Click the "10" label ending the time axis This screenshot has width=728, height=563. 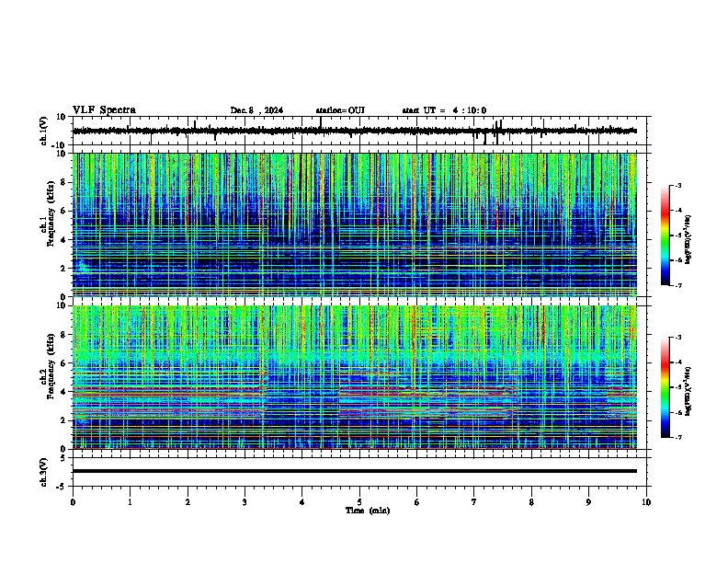coord(646,502)
